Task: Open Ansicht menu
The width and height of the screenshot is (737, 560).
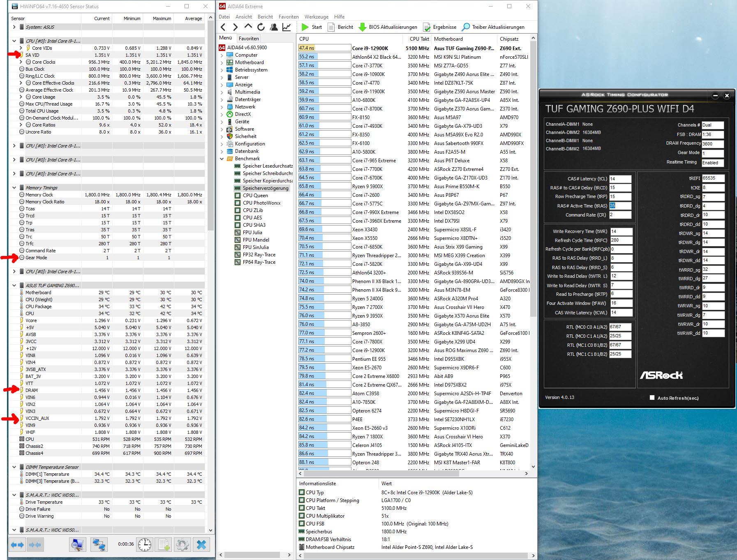Action: point(244,17)
